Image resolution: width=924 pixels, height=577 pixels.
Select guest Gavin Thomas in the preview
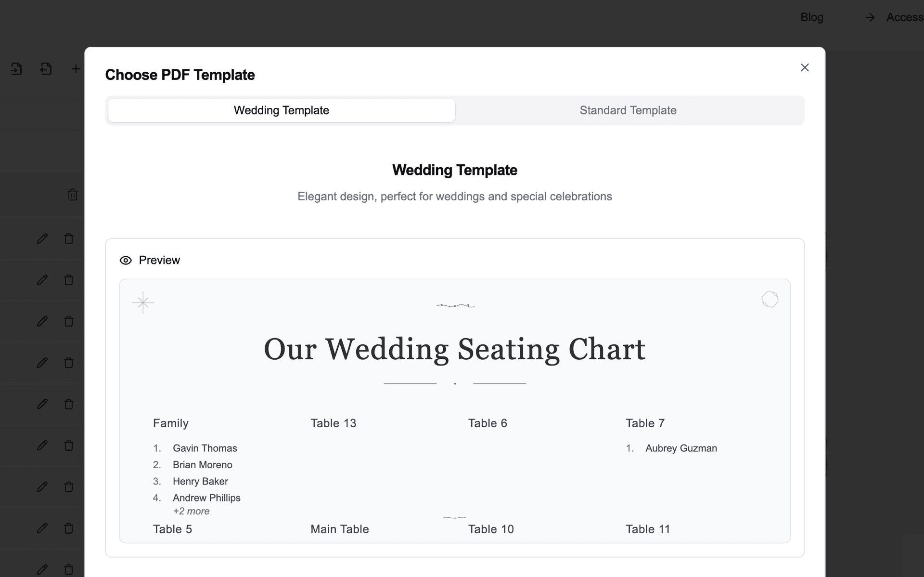[205, 448]
